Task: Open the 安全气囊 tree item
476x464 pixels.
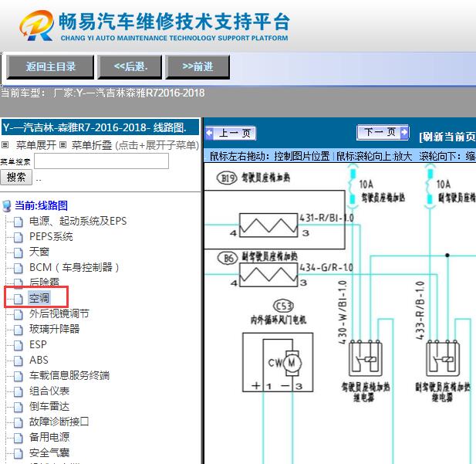Action: click(x=49, y=452)
